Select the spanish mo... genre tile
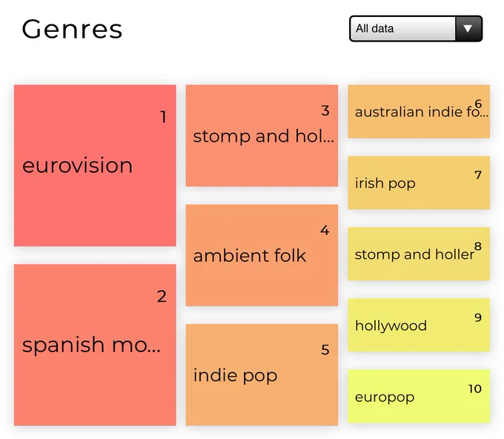This screenshot has width=504, height=439. (x=95, y=345)
